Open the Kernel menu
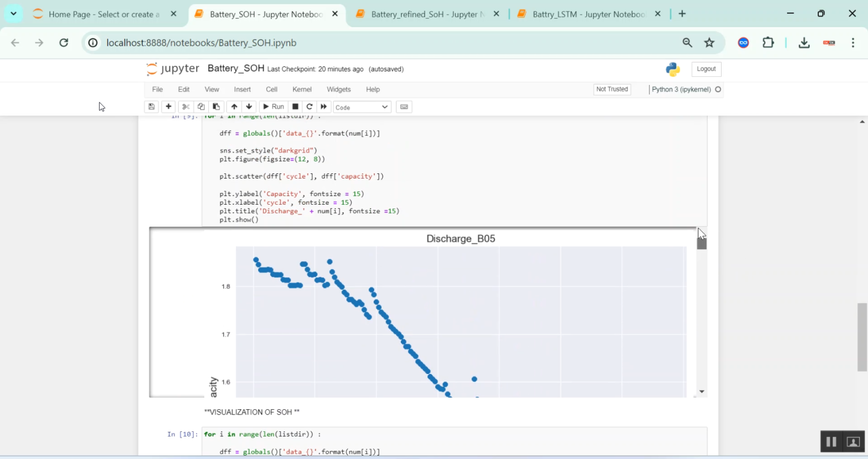Screen dimensions: 868x459 coord(302,90)
